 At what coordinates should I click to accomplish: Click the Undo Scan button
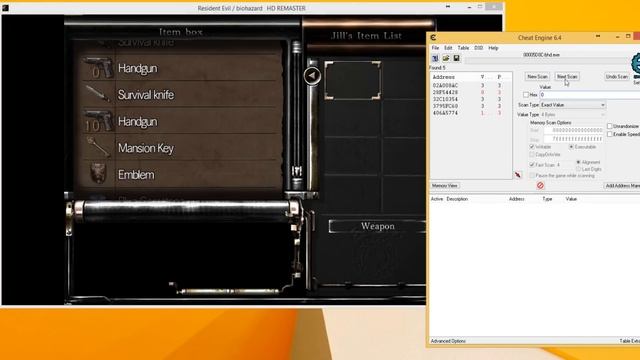click(617, 77)
